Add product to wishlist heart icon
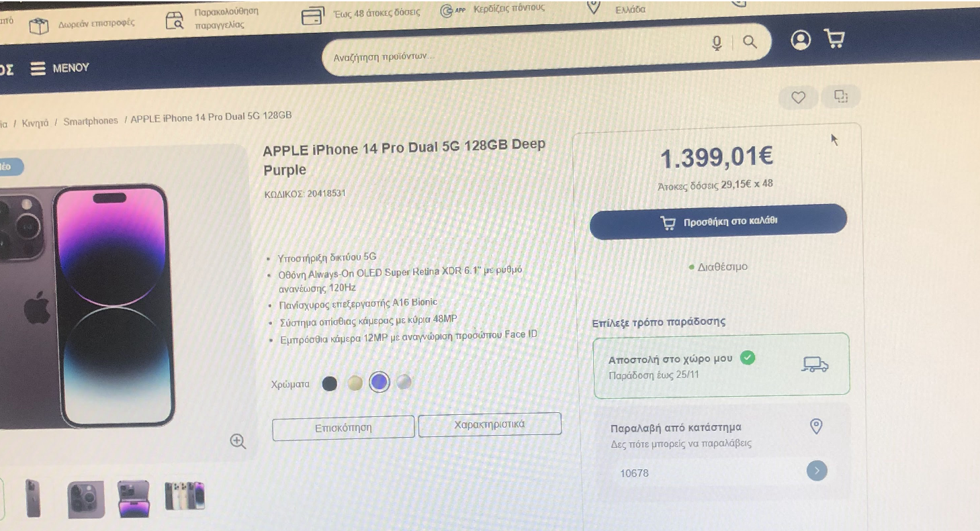This screenshot has width=980, height=531. (x=798, y=98)
